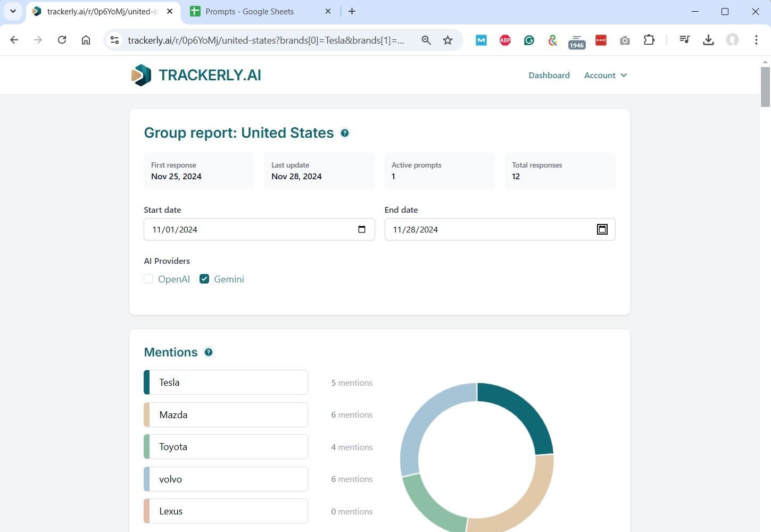Disable the Gemini provider checkbox
This screenshot has width=771, height=532.
(x=204, y=279)
